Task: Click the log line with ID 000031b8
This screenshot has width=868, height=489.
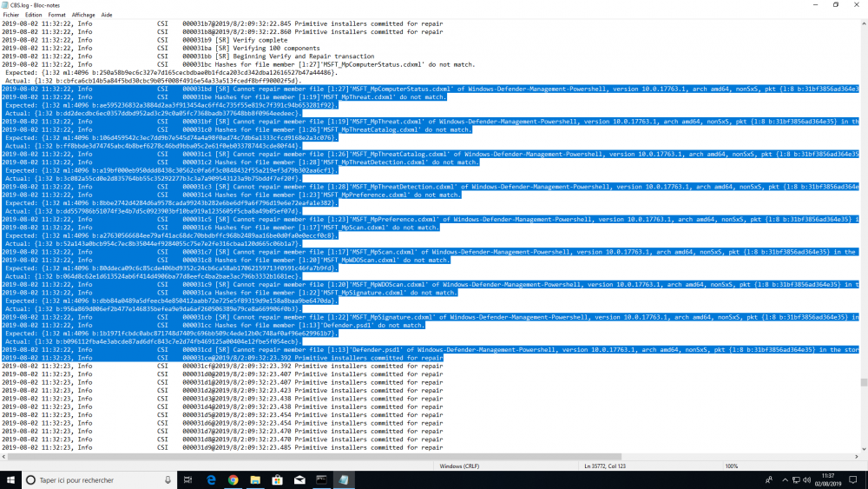Action: (222, 31)
